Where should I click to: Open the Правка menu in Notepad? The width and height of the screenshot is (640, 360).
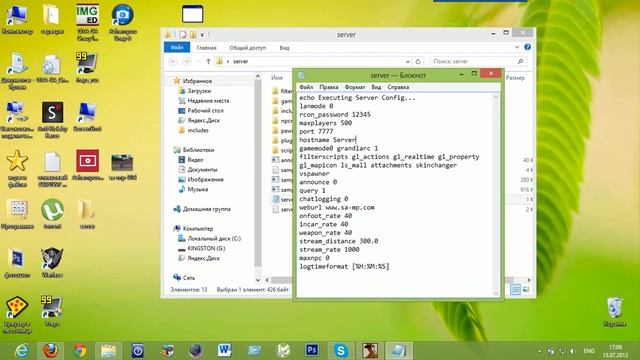[x=329, y=87]
